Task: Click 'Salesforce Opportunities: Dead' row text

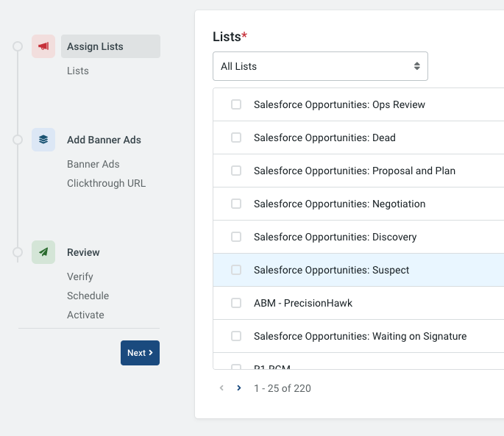Action: 324,137
